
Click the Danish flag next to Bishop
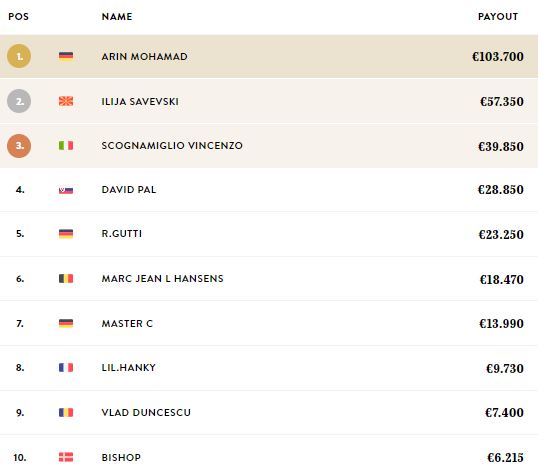click(x=66, y=457)
